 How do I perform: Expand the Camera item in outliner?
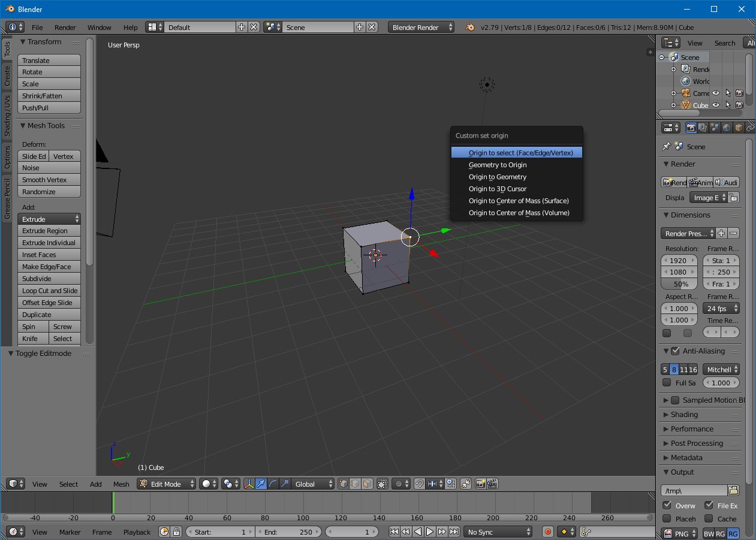(x=674, y=93)
